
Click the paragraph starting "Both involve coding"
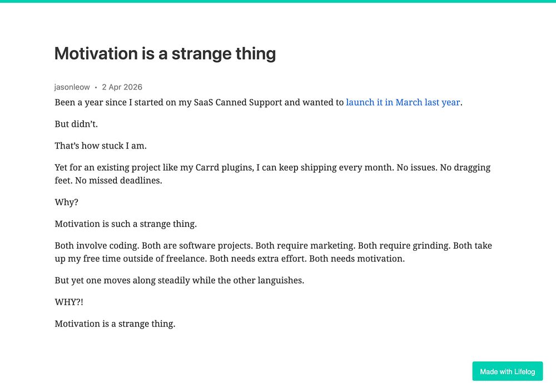pyautogui.click(x=274, y=252)
